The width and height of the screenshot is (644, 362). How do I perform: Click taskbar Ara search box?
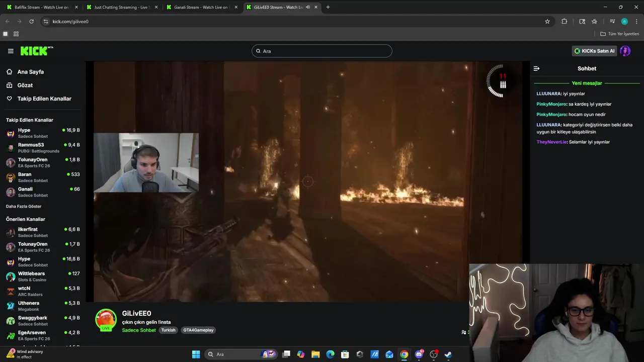pyautogui.click(x=242, y=354)
